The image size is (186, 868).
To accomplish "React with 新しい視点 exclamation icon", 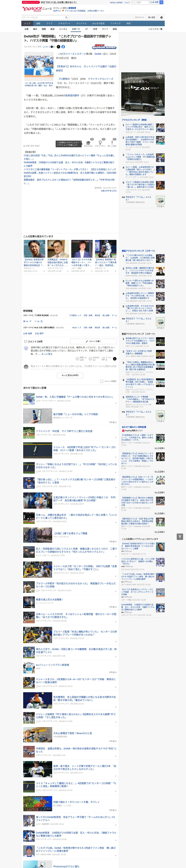I will pyautogui.click(x=112, y=142).
